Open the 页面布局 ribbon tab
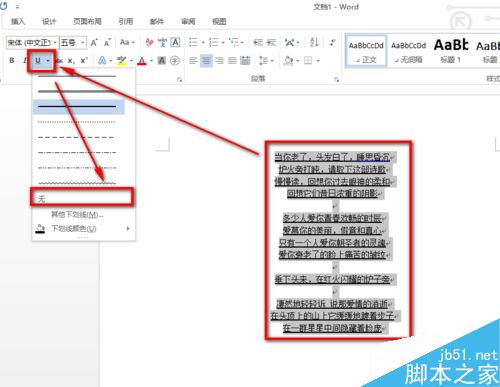 (x=87, y=22)
